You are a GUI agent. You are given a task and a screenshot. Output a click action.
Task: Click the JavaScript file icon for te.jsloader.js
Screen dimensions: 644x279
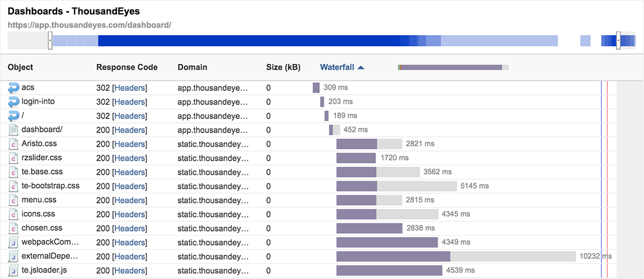pos(13,271)
